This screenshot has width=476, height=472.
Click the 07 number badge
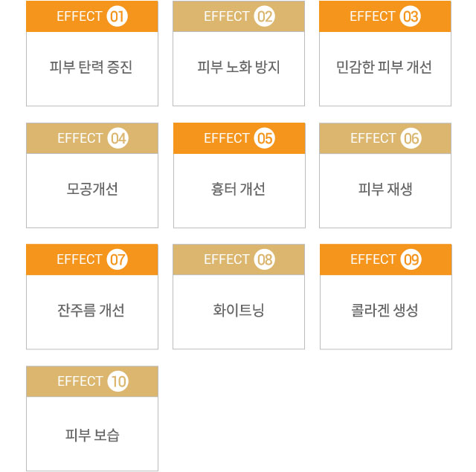(118, 259)
